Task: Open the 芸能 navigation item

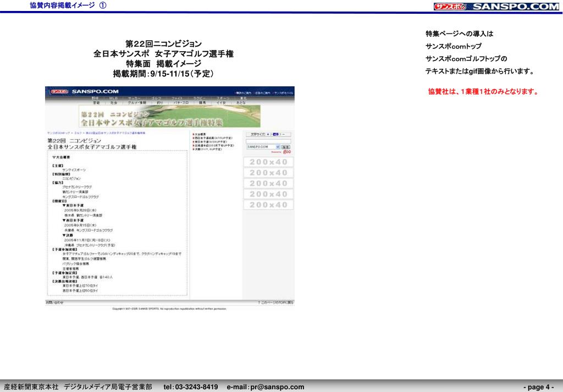Action: tap(96, 103)
